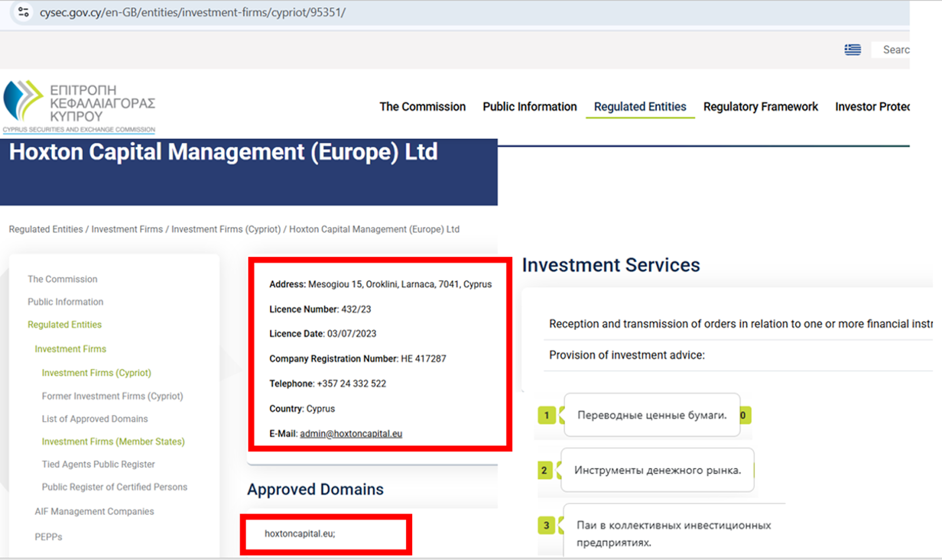
Task: Click the Переводные ценные бумаги tooltip
Action: coord(652,415)
